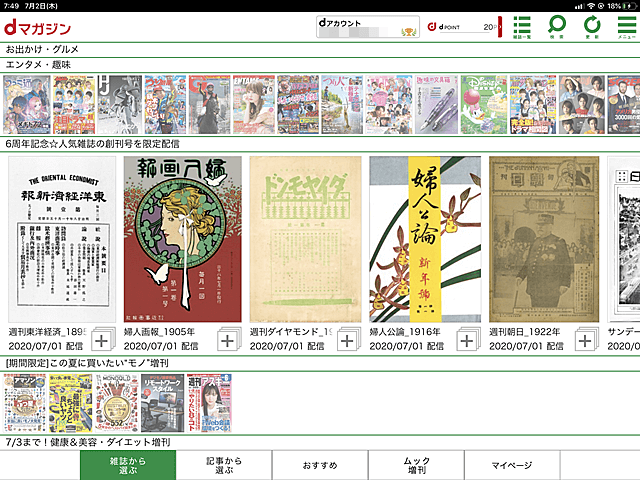The width and height of the screenshot is (640, 480).
Task: Open the ファミ通 magazine cover
Action: [x=27, y=104]
